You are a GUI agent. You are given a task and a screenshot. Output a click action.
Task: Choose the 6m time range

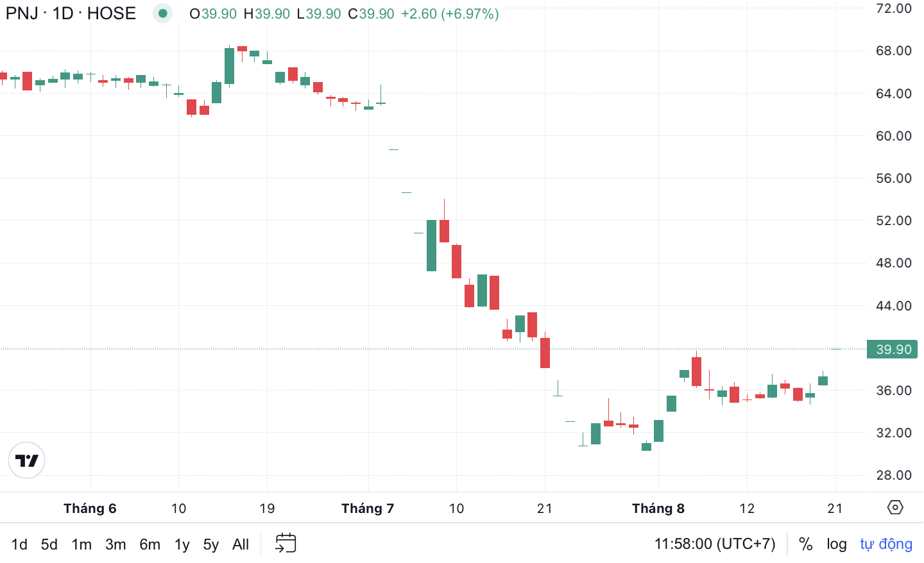(x=150, y=544)
